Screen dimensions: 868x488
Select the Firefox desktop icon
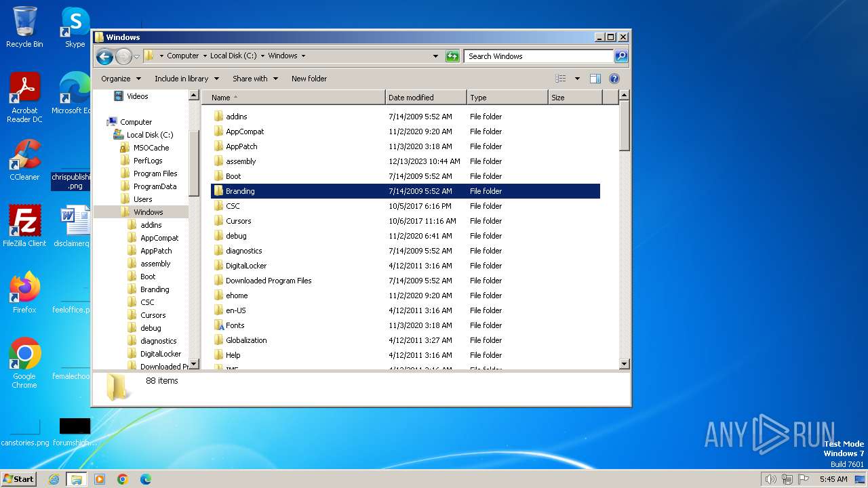(x=24, y=292)
